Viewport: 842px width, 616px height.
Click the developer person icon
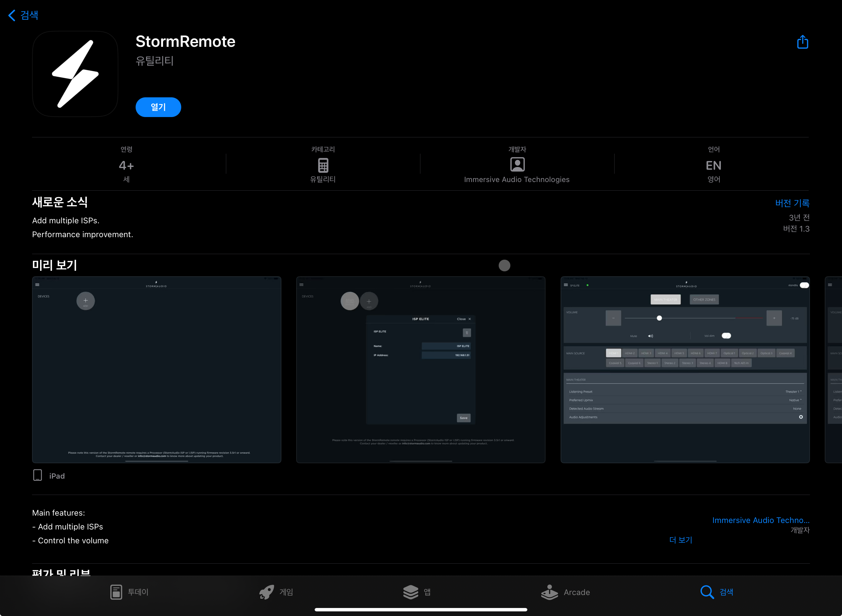[517, 164]
